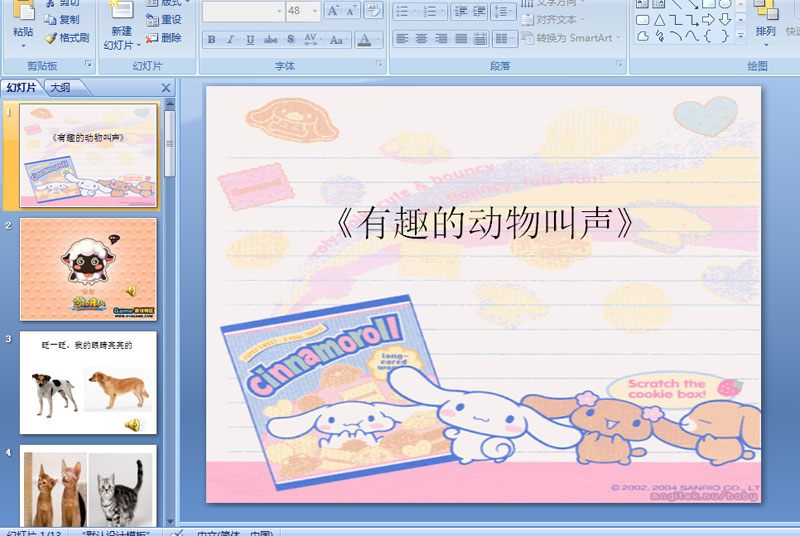Viewport: 800px width, 536px height.
Task: Open the Font (字体) dialog launcher
Action: [x=379, y=64]
